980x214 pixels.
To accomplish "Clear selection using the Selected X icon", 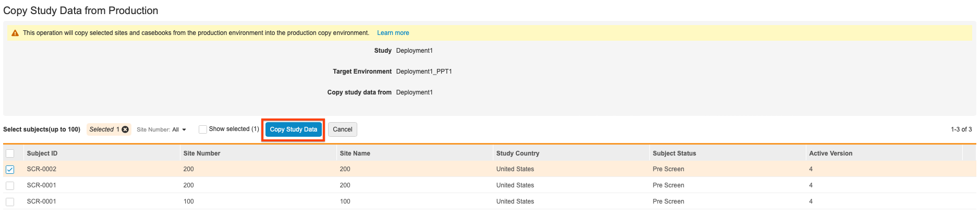I will click(x=125, y=129).
